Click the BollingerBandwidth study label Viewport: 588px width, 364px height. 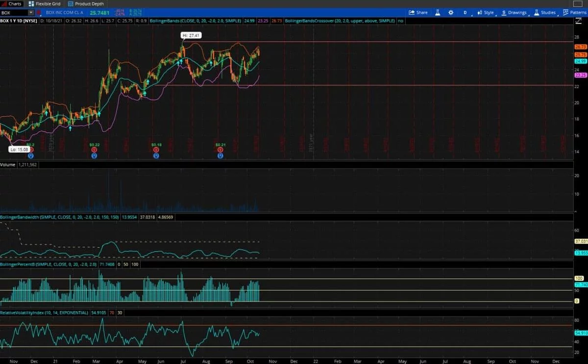point(59,216)
